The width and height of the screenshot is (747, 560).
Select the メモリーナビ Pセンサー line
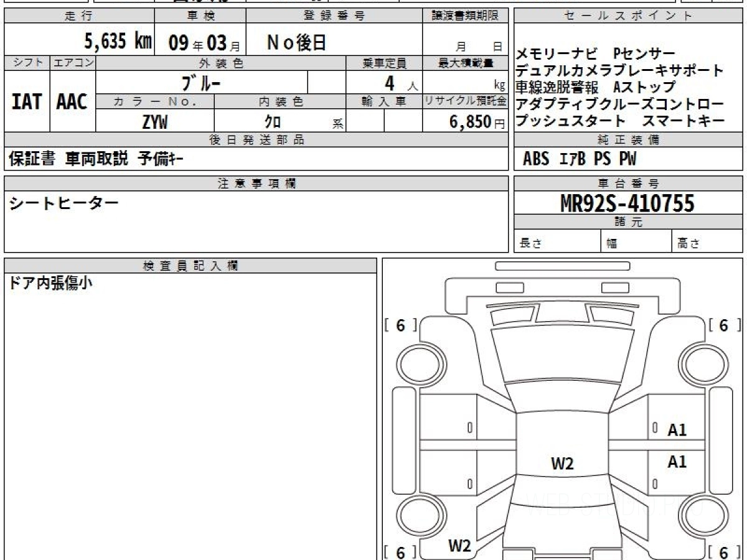596,54
